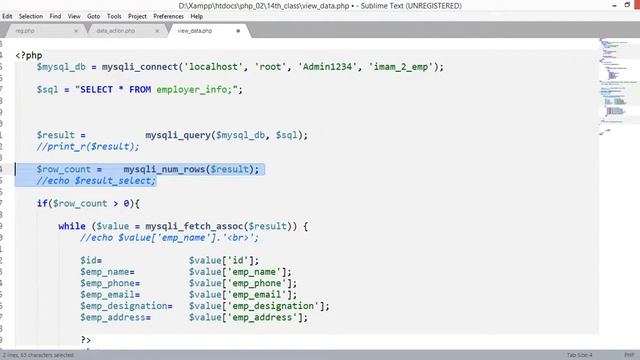
Task: Open the Selection menu
Action: [x=31, y=16]
